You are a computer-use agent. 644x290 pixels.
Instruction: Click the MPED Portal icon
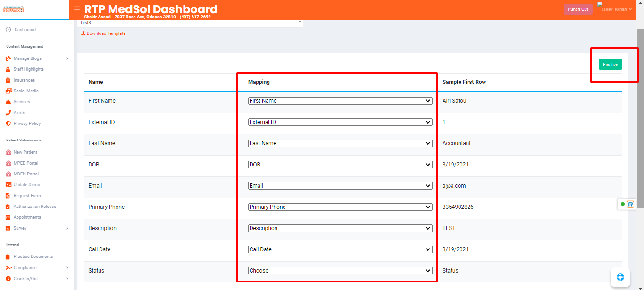[8, 163]
